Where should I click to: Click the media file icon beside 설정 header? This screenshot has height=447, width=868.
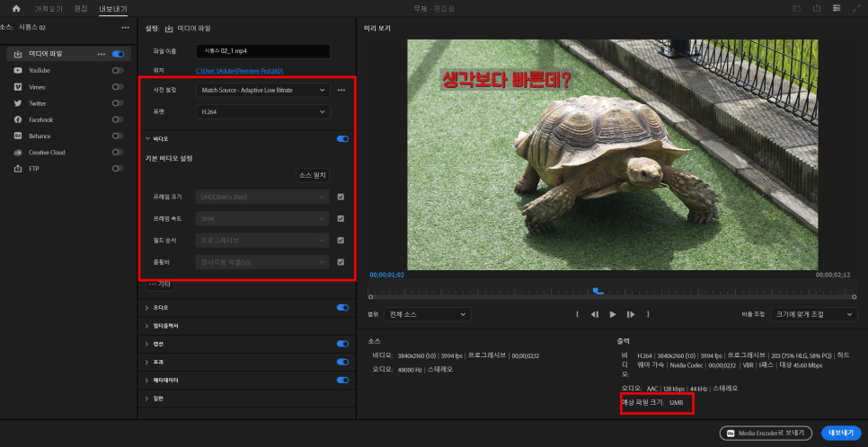(x=169, y=28)
